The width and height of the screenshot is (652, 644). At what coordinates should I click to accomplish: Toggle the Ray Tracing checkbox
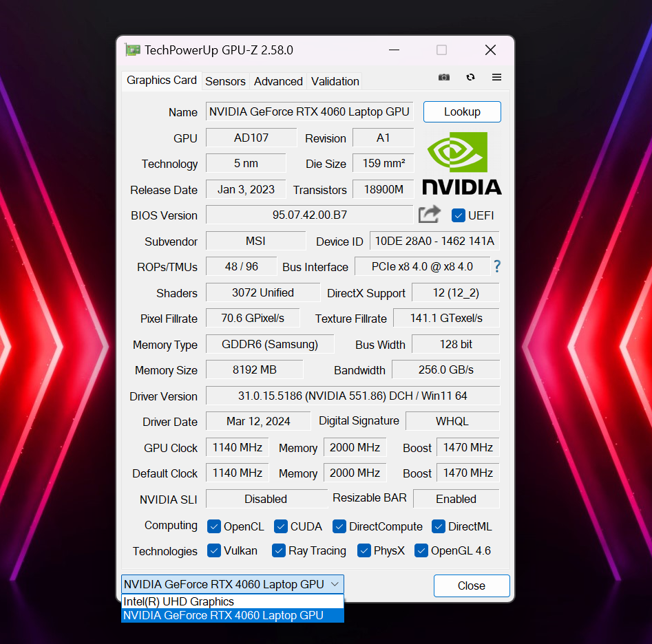pyautogui.click(x=279, y=550)
